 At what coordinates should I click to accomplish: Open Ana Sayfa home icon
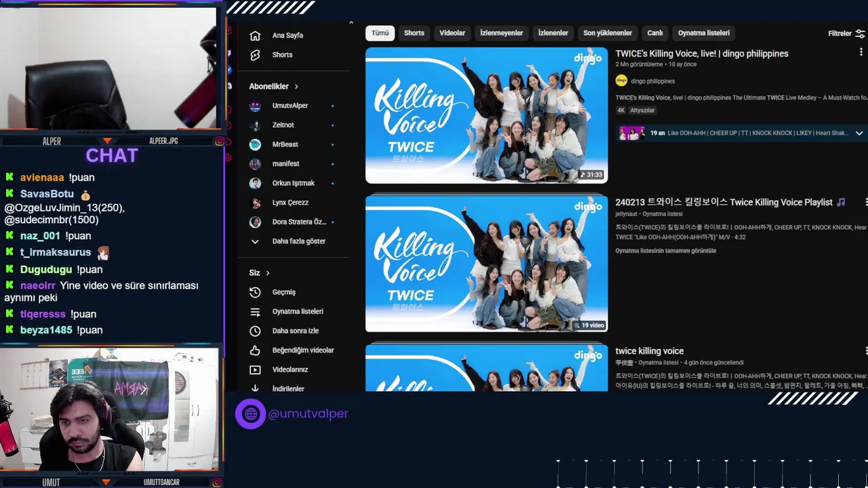click(255, 35)
